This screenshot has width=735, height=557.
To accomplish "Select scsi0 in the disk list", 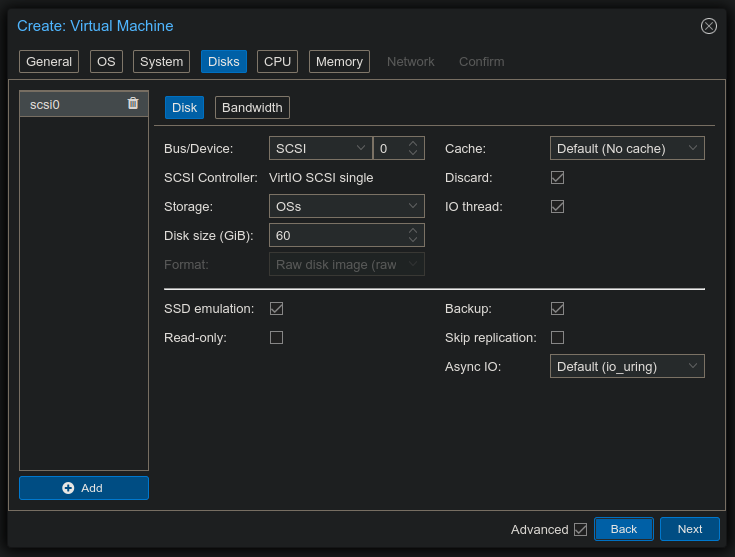I will pyautogui.click(x=70, y=104).
